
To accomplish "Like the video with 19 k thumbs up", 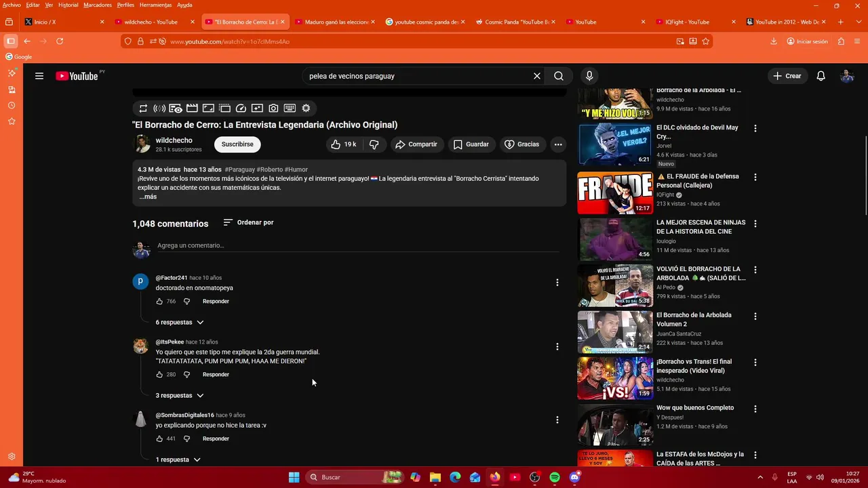I will pyautogui.click(x=344, y=144).
